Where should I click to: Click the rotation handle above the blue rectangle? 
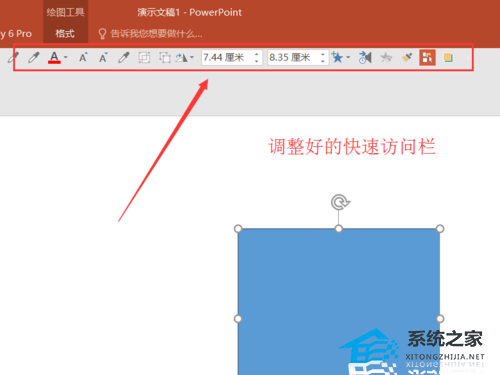click(340, 202)
